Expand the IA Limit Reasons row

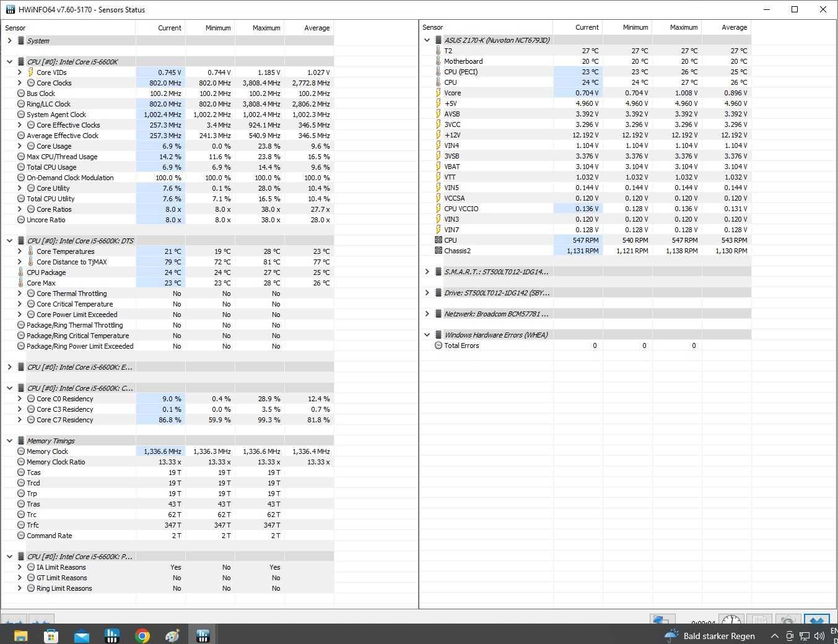pyautogui.click(x=19, y=567)
